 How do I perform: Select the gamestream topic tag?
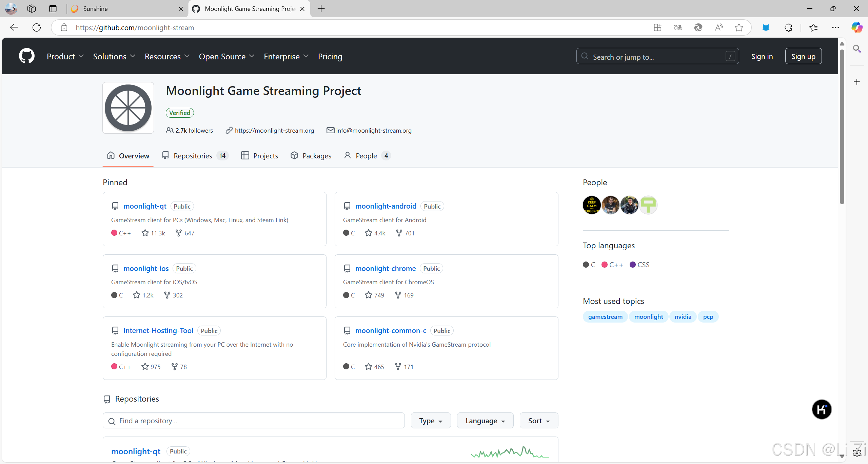605,316
